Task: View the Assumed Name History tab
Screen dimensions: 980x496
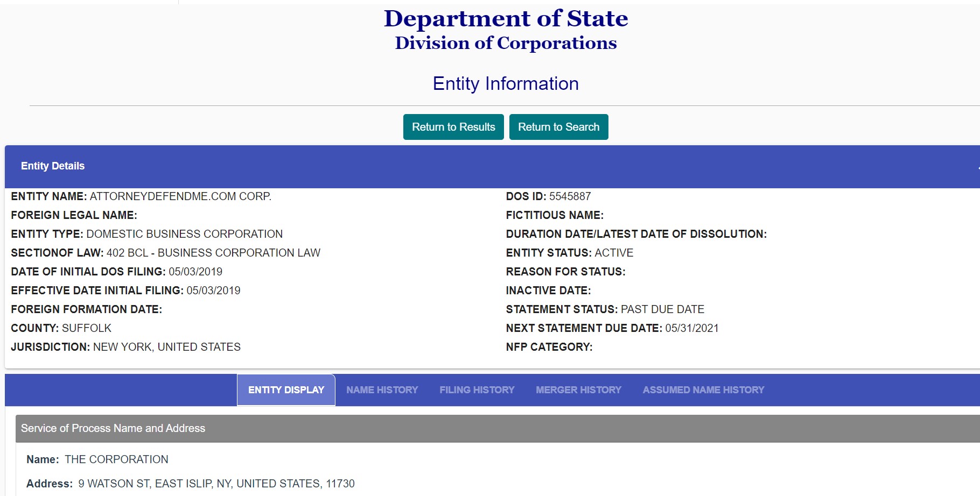Action: [703, 390]
